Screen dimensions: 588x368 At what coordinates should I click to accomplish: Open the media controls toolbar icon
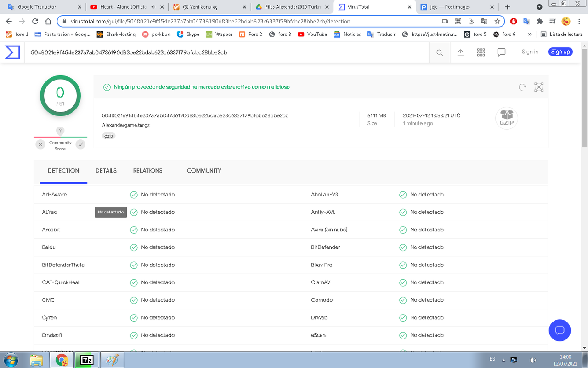coord(553,21)
